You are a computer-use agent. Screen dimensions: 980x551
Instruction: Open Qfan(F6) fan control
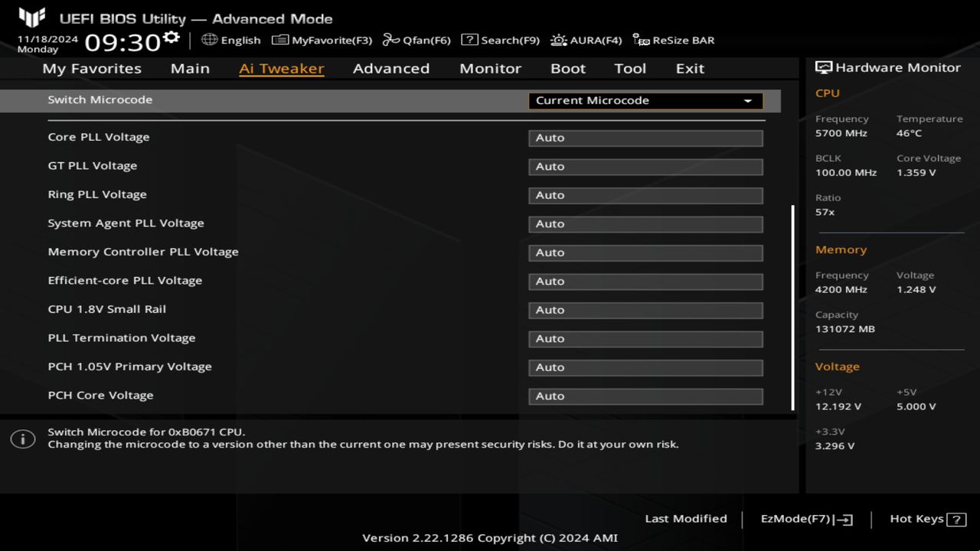coord(416,40)
